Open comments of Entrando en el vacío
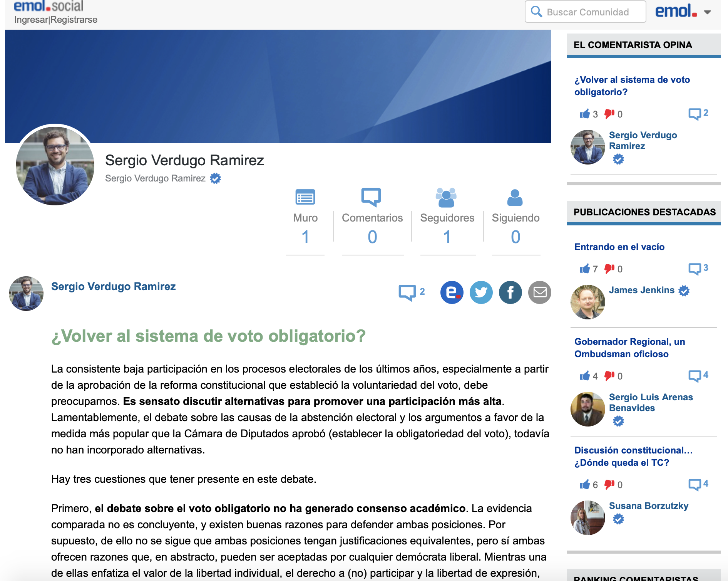Image resolution: width=728 pixels, height=581 pixels. tap(695, 269)
